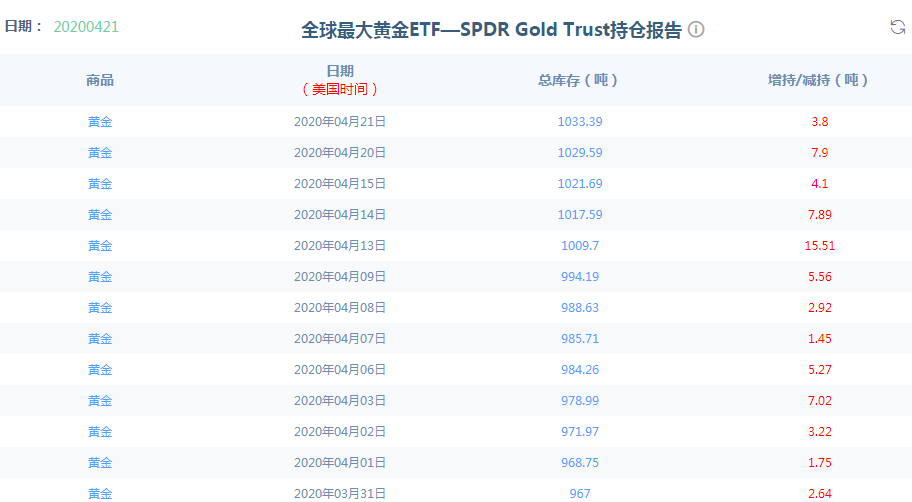
Task: Select date cell 2020年04月13日
Action: 340,245
